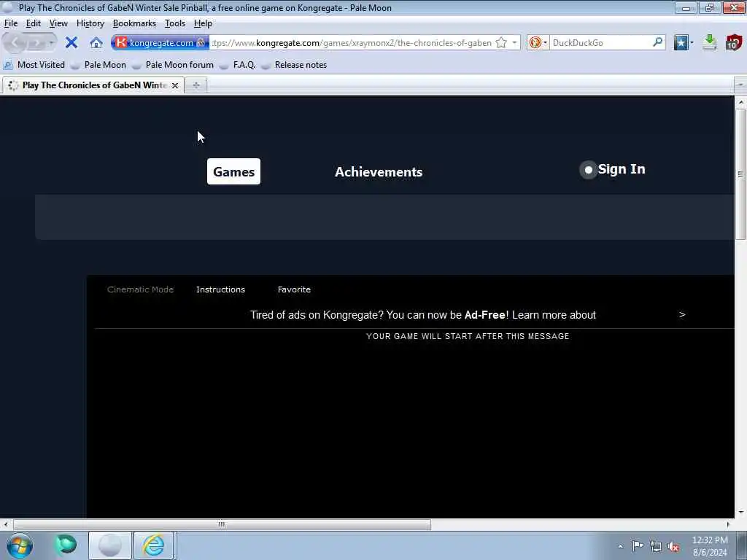The image size is (747, 560).
Task: Click the circle icon beside Sign In
Action: (x=589, y=169)
